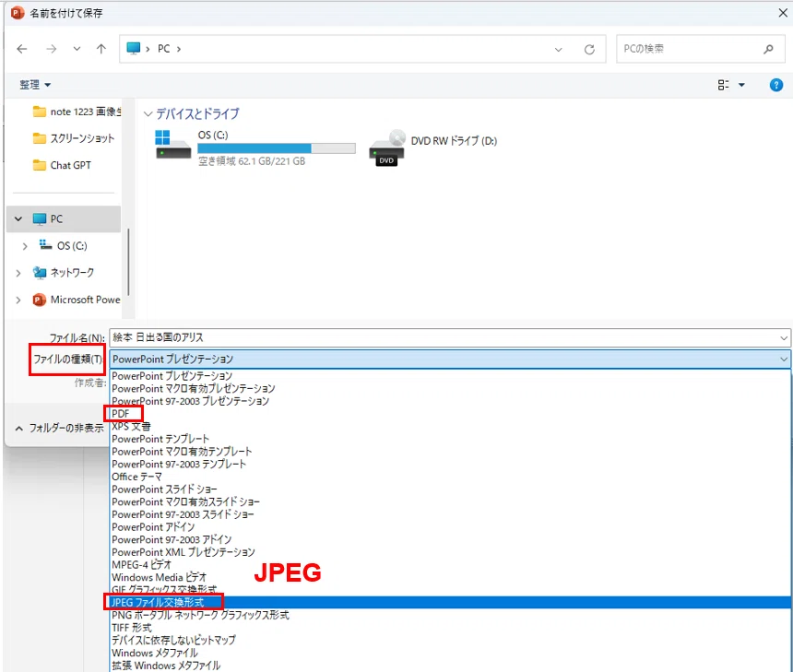
Task: Choose PowerPoint 97-2003 アドイン format
Action: [x=450, y=539]
